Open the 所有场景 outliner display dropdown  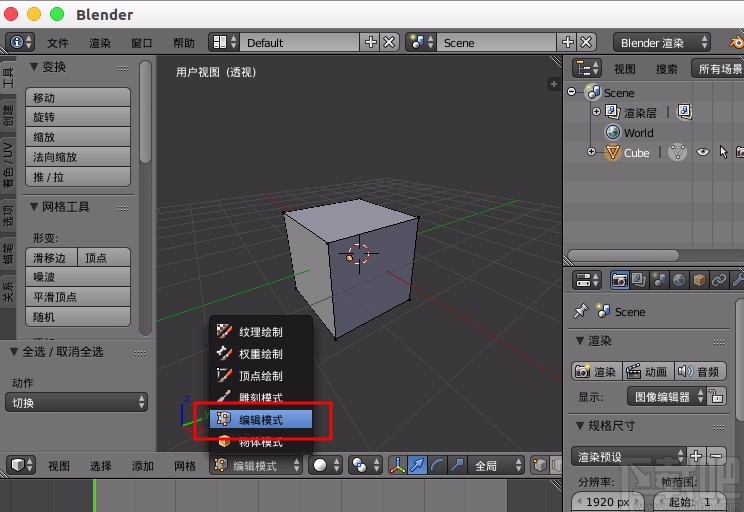(x=718, y=69)
